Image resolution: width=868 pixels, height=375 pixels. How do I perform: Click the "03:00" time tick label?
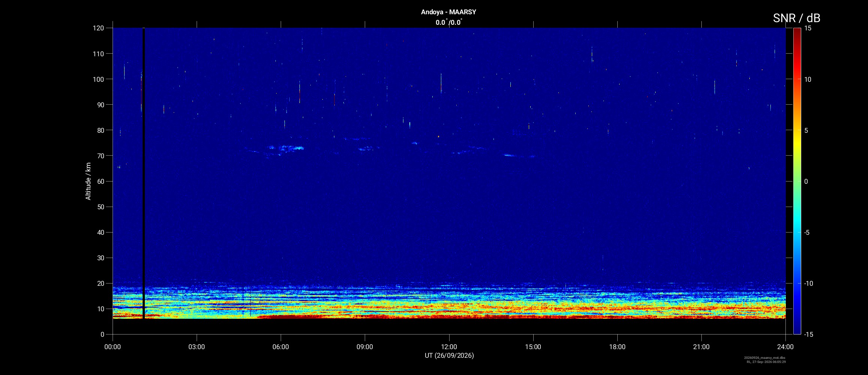pos(197,347)
